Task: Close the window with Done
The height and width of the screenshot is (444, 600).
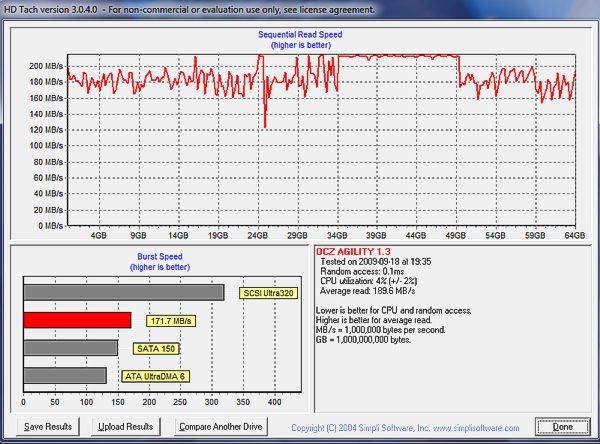Action: click(x=562, y=426)
